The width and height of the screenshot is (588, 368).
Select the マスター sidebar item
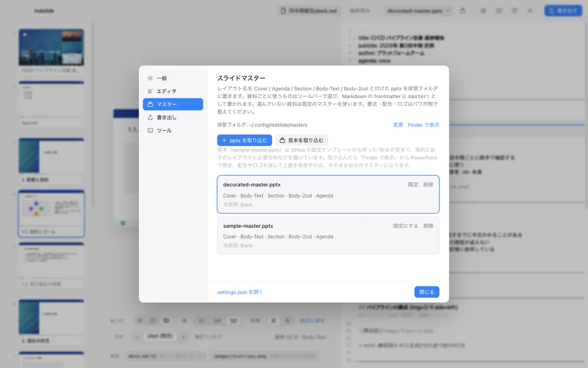point(173,104)
